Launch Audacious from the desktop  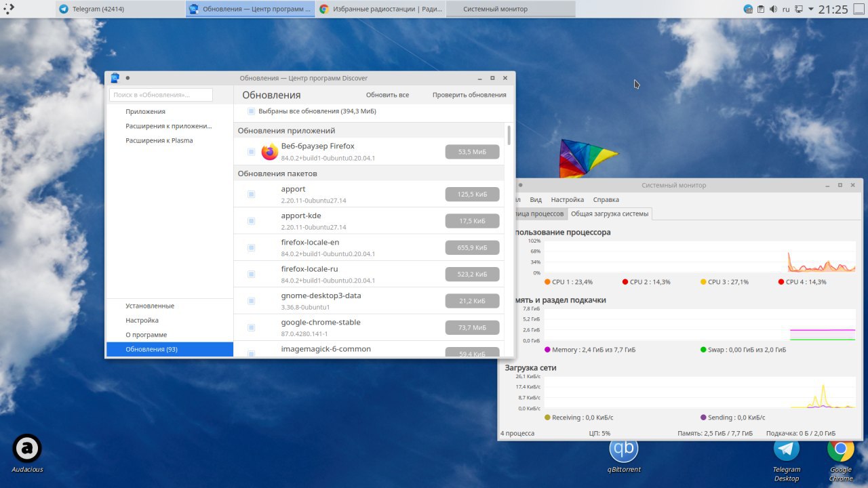pos(27,453)
